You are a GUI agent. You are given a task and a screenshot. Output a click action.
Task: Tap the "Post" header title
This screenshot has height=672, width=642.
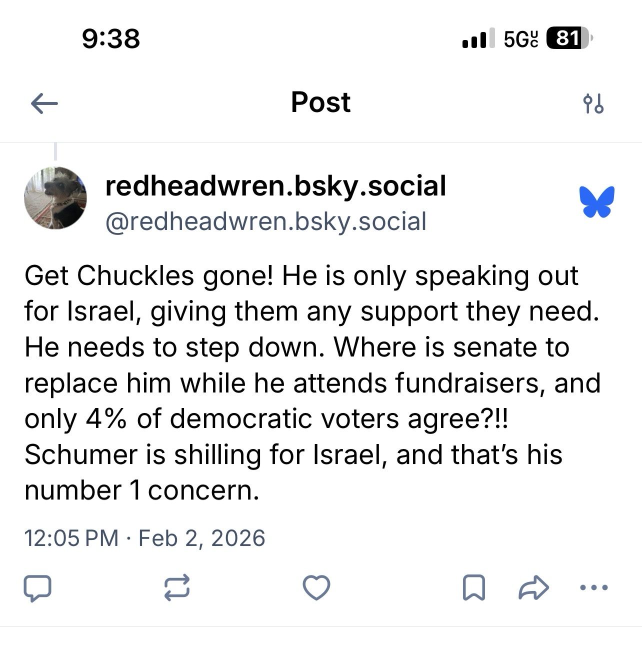pos(320,103)
